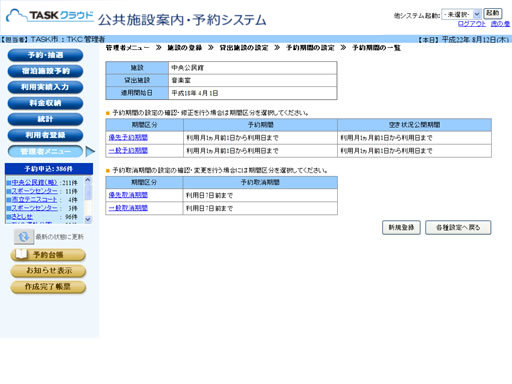This screenshot has width=512, height=384.
Task: Go to 管理者メニュー in the breadcrumb
Action: 128,48
